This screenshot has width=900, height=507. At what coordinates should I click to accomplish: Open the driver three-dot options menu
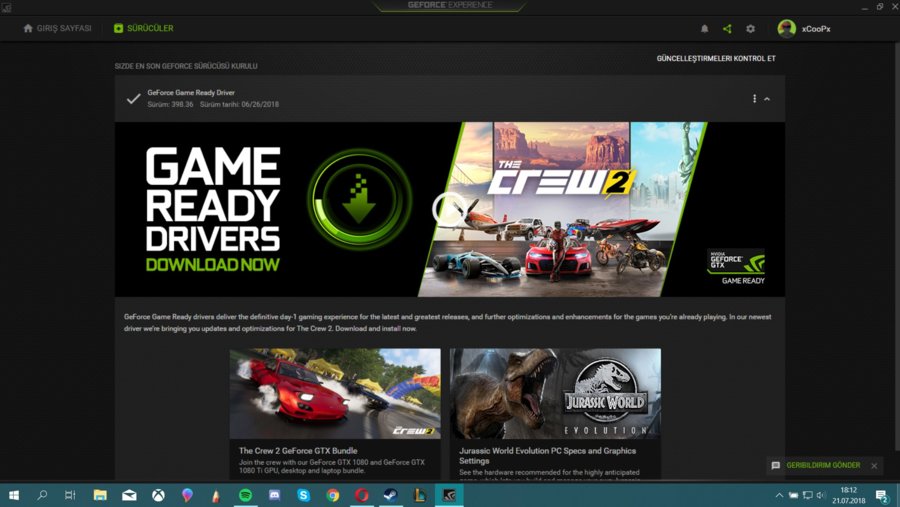(754, 99)
